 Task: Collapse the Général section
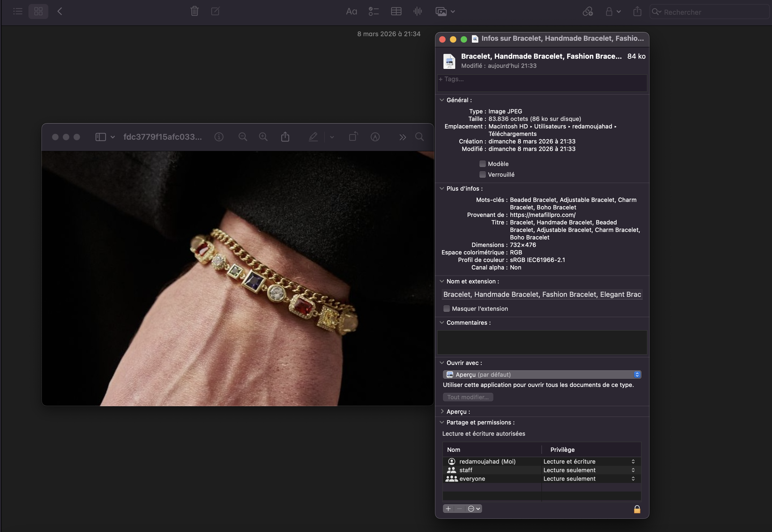point(442,100)
